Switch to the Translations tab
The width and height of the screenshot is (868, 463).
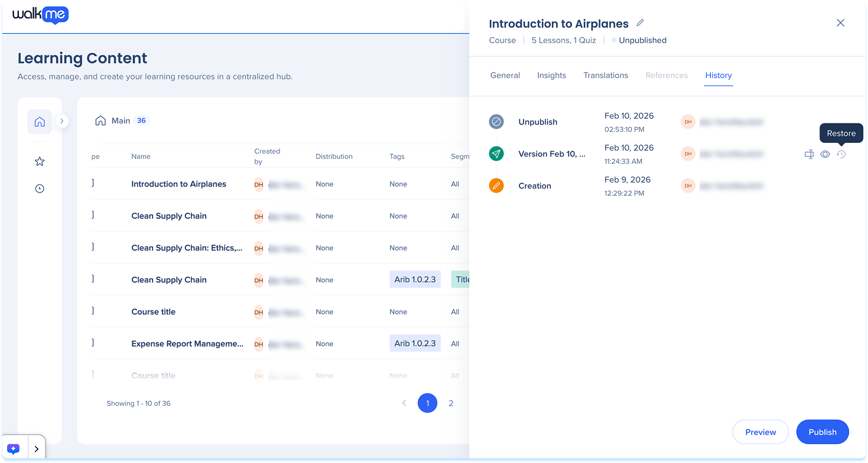tap(606, 76)
